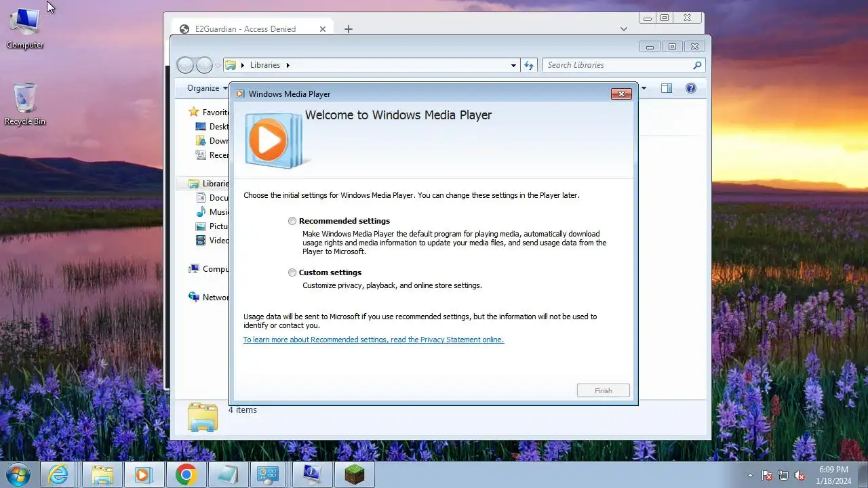
Task: Open the notebook-like taskbar application
Action: coord(228,474)
